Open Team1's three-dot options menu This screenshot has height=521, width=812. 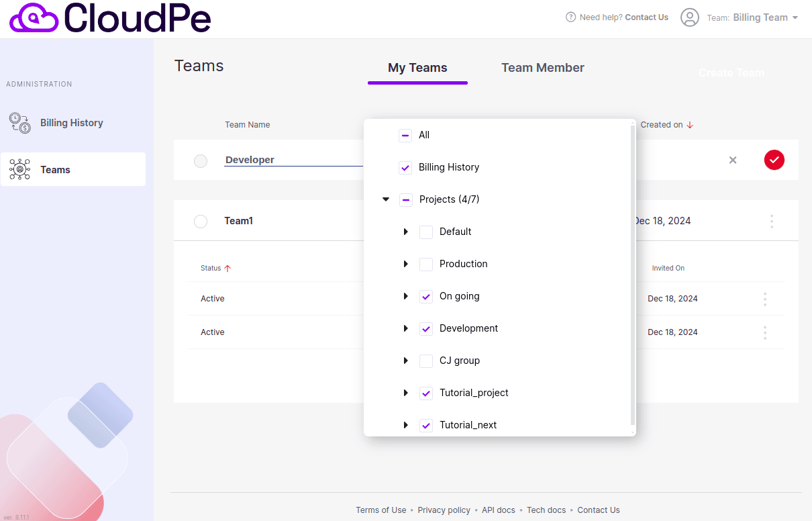point(771,220)
